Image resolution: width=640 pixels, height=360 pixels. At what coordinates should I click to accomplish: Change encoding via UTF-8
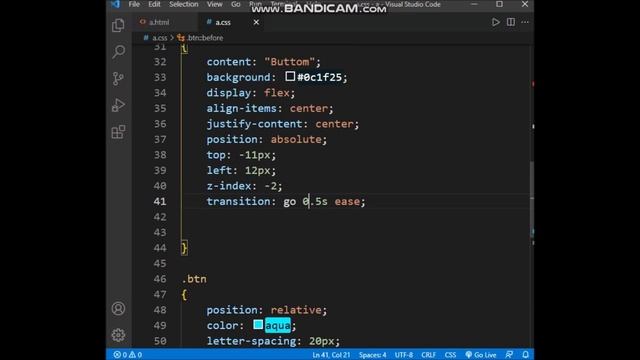pyautogui.click(x=404, y=355)
